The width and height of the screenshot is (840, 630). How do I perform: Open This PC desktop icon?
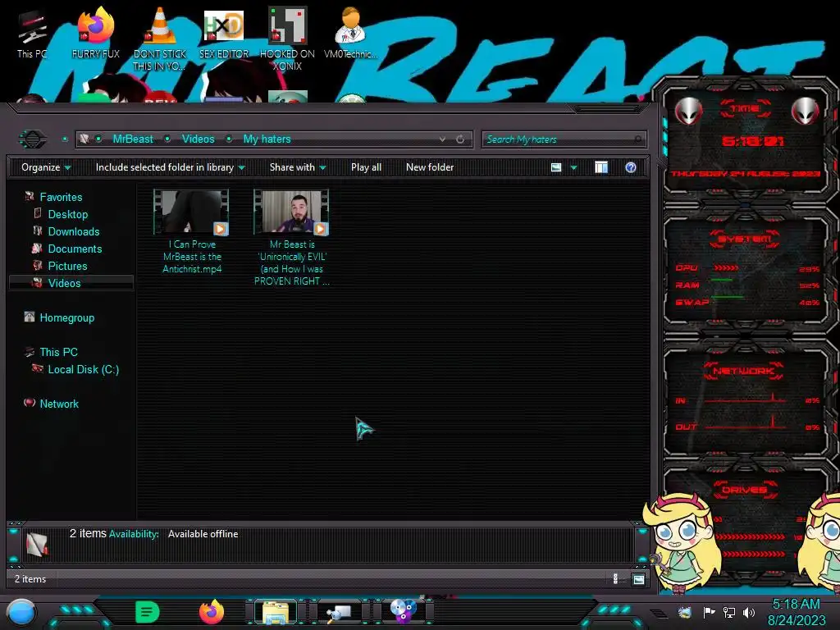(x=32, y=34)
